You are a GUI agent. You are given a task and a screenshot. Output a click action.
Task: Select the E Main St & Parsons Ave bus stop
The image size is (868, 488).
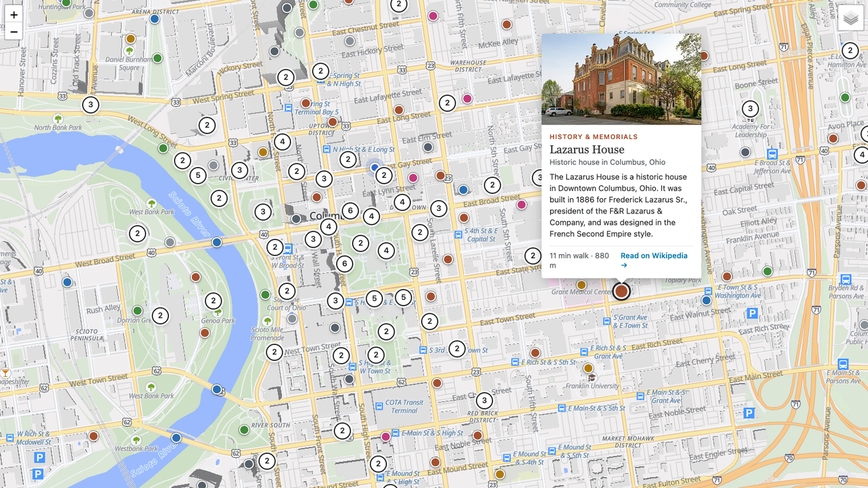843,365
